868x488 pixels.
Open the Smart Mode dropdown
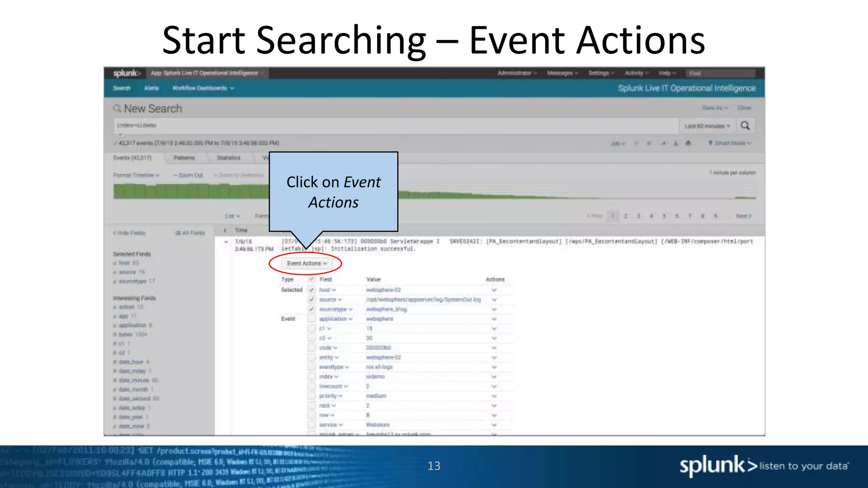(x=729, y=143)
